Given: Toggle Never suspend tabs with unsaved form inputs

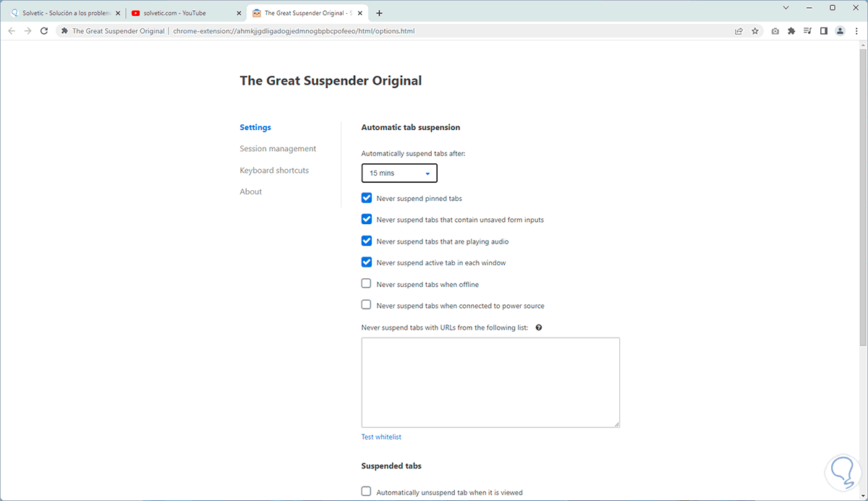Looking at the screenshot, I should click(x=367, y=219).
